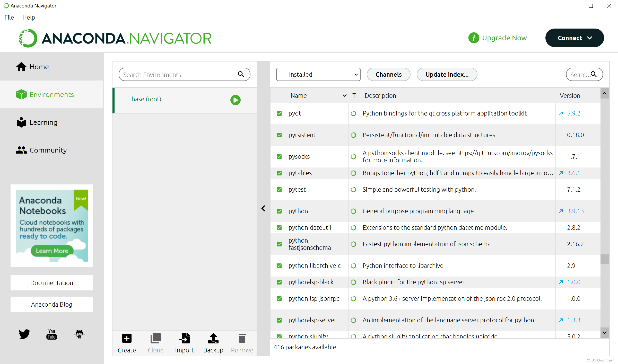Viewport: 618px width, 364px height.
Task: Collapse the environments panel with the left chevron
Action: (x=263, y=208)
